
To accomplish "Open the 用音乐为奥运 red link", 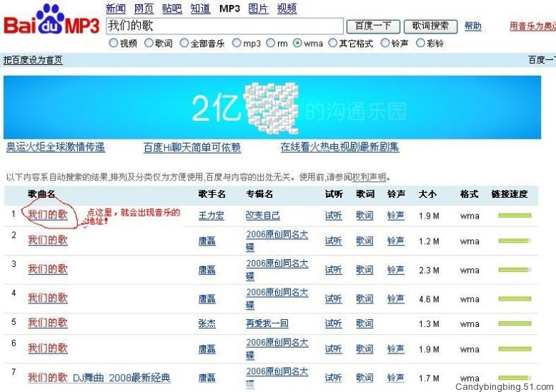I will 532,26.
